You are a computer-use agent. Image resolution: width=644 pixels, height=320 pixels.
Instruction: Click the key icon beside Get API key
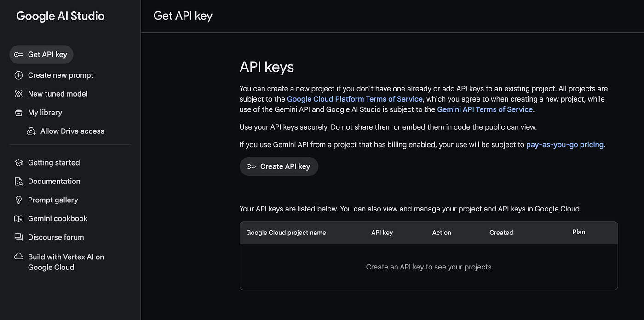point(18,54)
